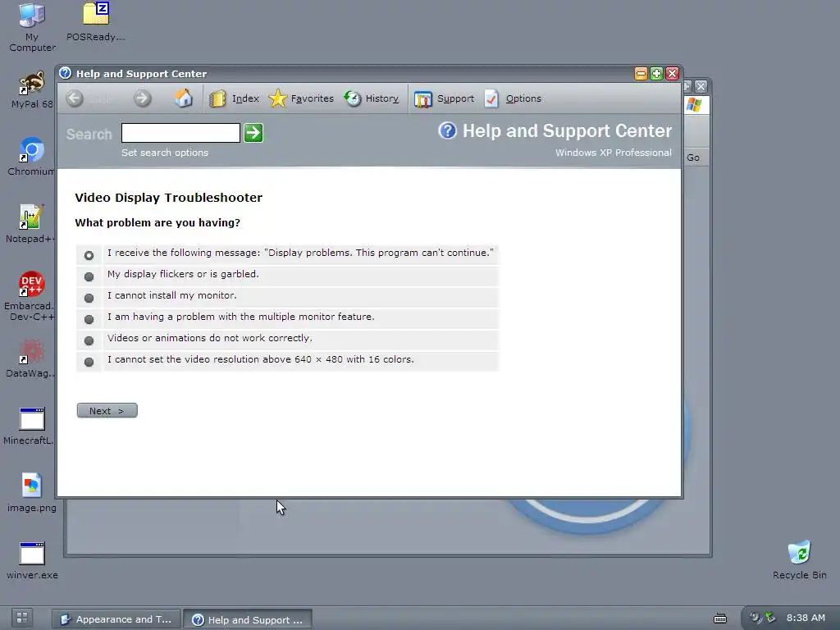Click the Forward arrow navigation icon
840x630 pixels.
[x=143, y=98]
